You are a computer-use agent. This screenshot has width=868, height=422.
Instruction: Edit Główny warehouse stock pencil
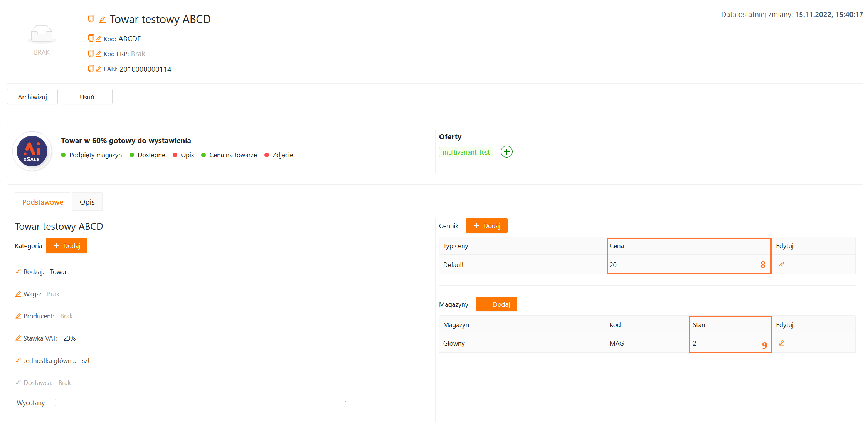(x=781, y=343)
